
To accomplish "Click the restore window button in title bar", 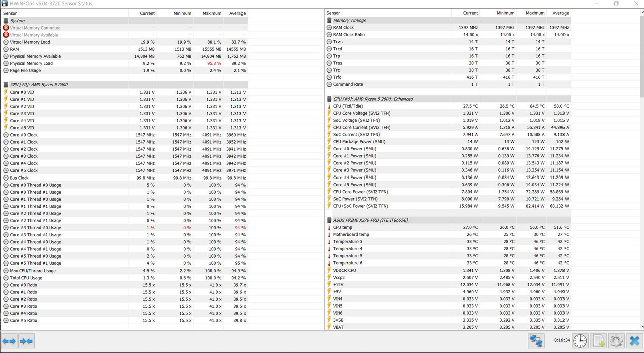I will (616, 4).
